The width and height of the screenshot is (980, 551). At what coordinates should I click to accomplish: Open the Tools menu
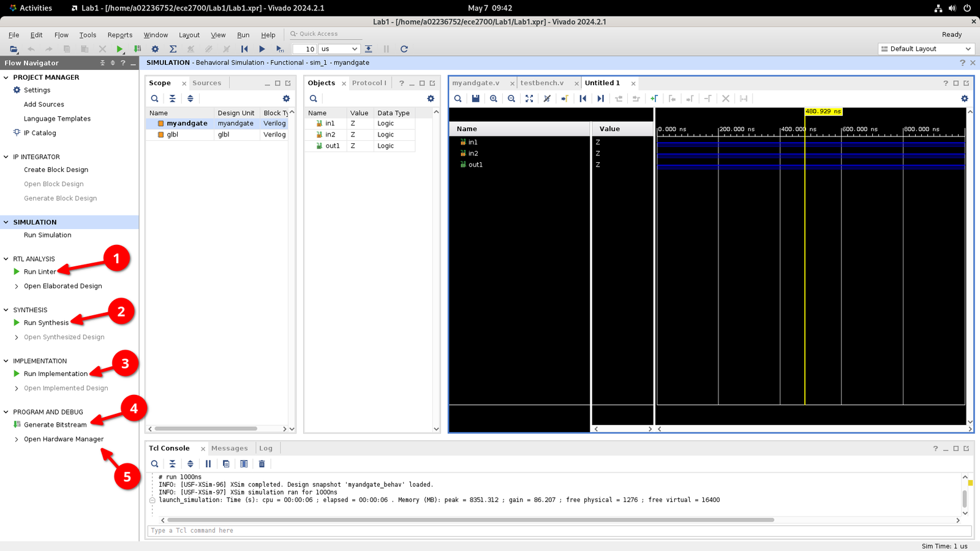coord(88,35)
